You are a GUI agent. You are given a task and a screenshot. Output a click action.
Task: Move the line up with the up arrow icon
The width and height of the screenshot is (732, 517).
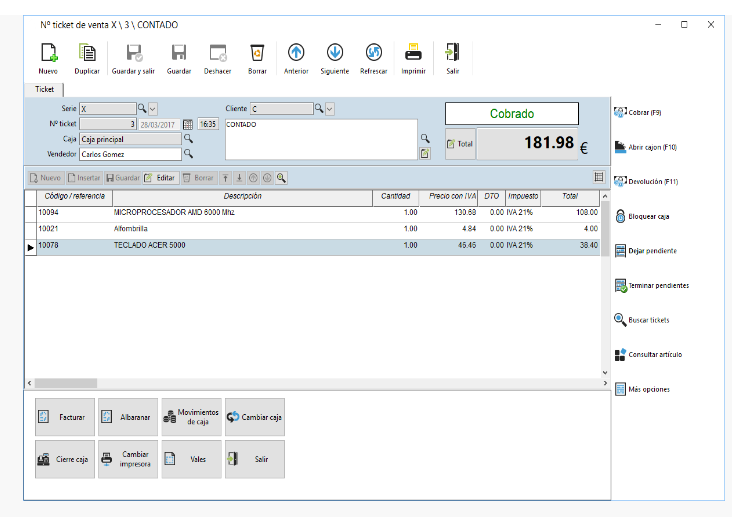[x=225, y=178]
